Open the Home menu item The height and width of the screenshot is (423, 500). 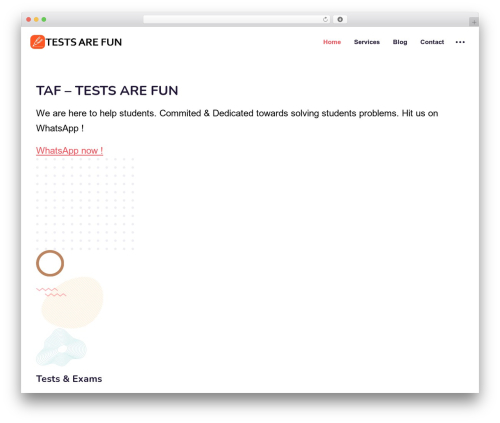click(x=332, y=42)
